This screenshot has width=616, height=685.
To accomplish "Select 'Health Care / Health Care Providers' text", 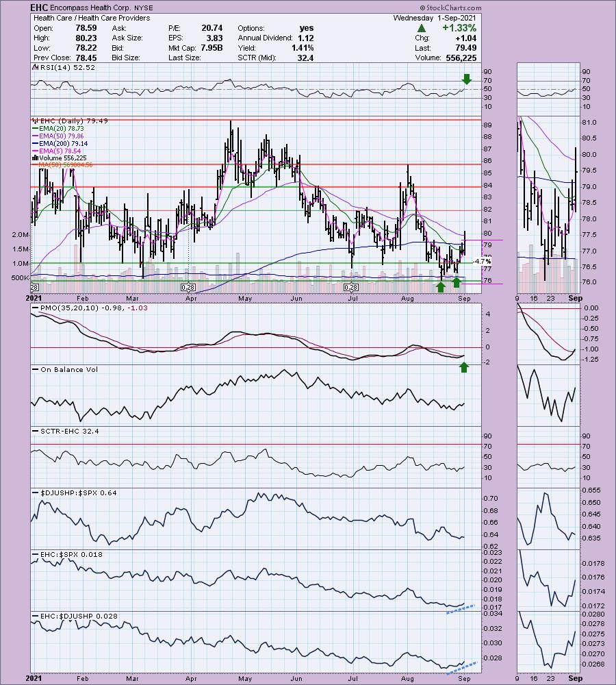I will tap(92, 18).
